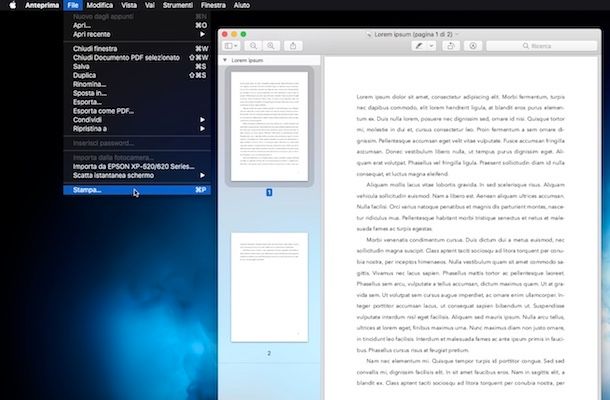Click the PDF document icon in title bar
The image size is (610, 400).
[x=369, y=35]
